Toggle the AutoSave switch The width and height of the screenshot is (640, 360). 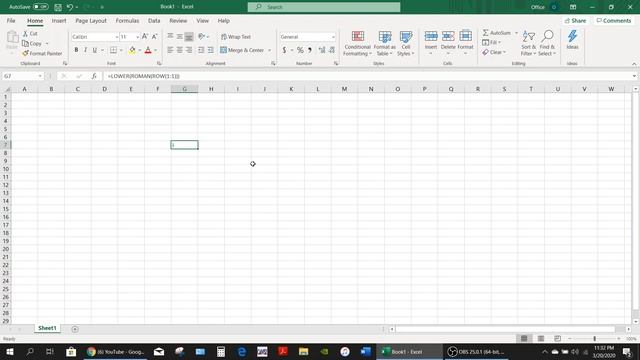[40, 7]
